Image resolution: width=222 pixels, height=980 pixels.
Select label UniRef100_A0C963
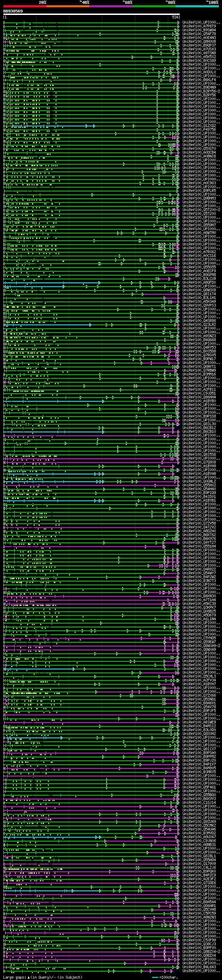coord(199,183)
